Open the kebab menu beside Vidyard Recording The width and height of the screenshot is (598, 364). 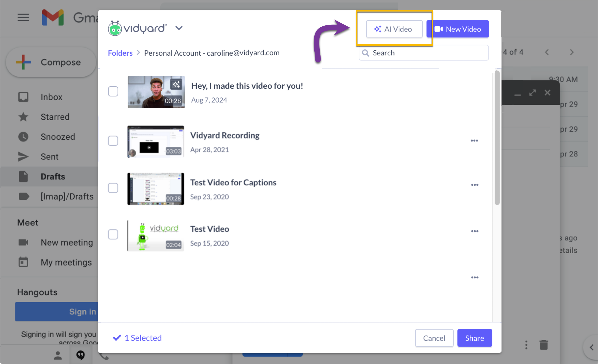475,140
